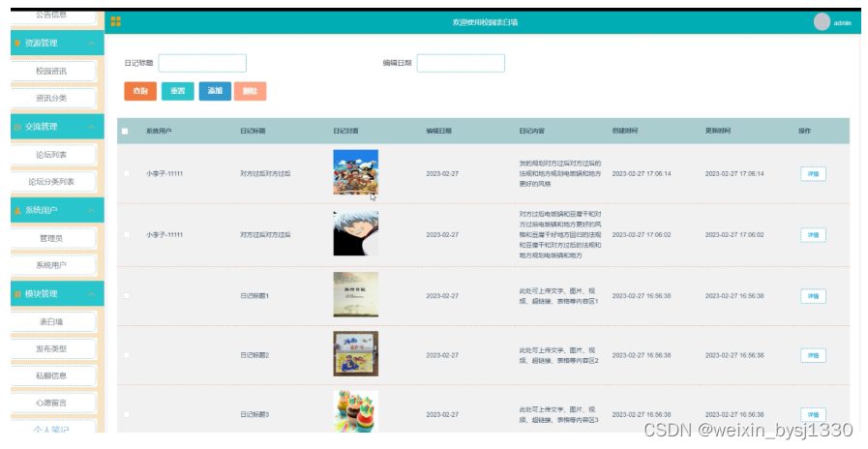868x449 pixels.
Task: Click the 操作 column header
Action: click(804, 132)
